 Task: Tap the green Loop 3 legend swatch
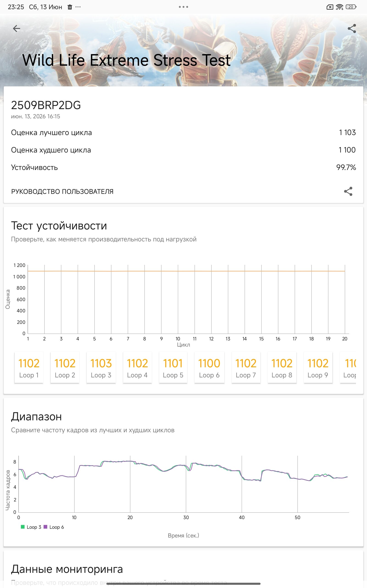23,526
